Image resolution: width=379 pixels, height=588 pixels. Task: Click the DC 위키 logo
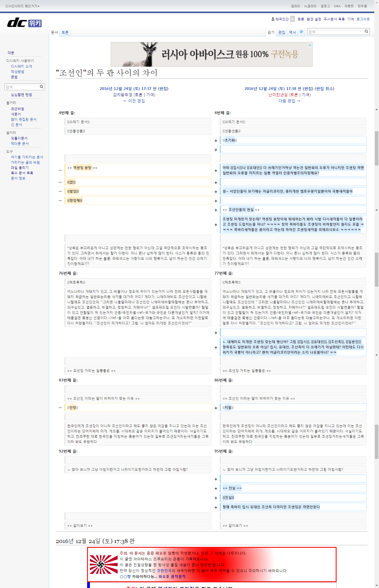click(x=24, y=23)
